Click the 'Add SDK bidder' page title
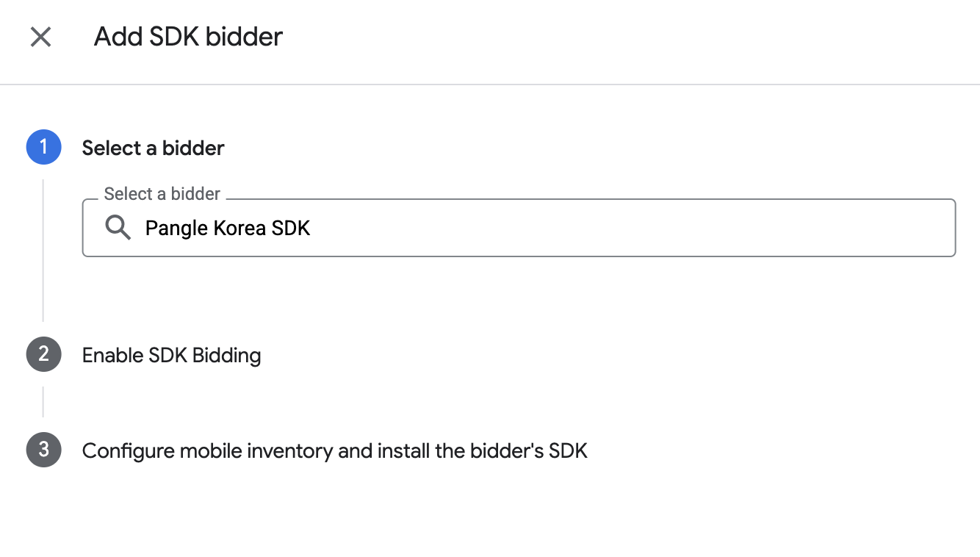This screenshot has height=557, width=980. coord(188,37)
